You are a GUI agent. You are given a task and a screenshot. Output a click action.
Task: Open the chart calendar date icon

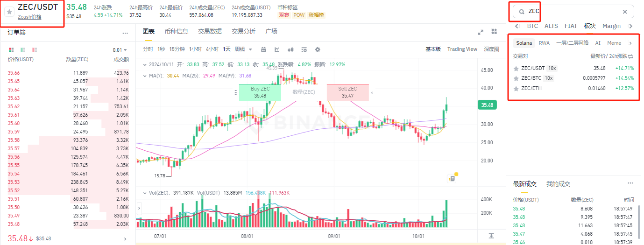[263, 49]
